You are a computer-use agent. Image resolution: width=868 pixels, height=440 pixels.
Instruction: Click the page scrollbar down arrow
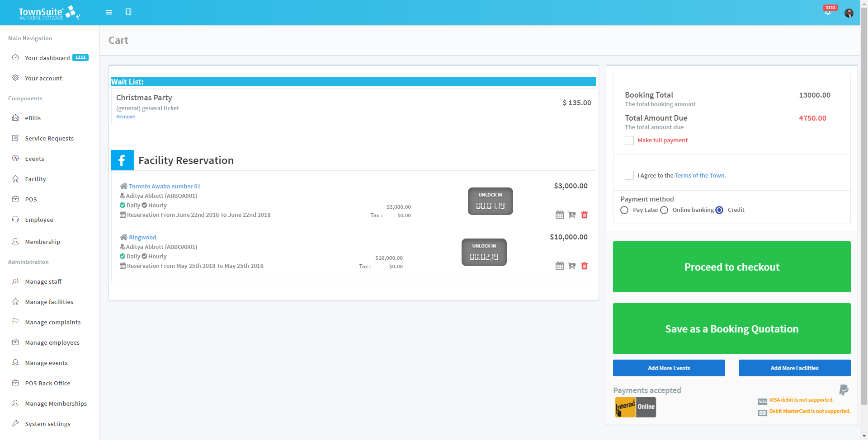click(x=864, y=436)
